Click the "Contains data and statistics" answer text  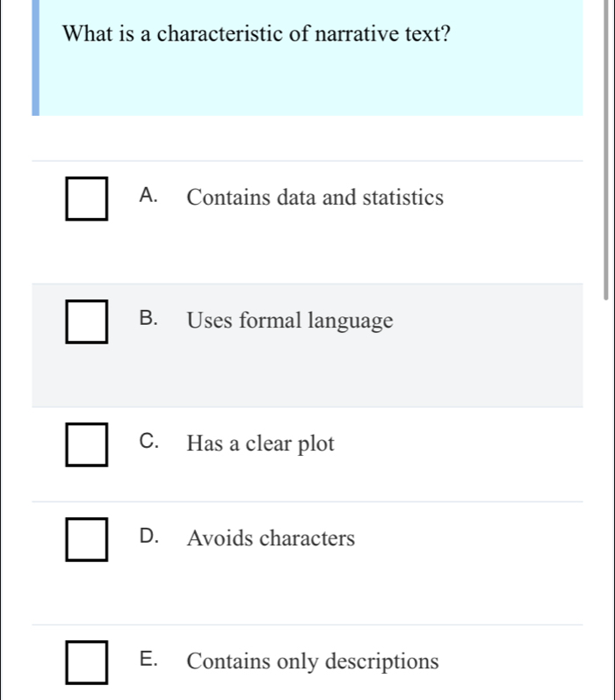click(315, 198)
